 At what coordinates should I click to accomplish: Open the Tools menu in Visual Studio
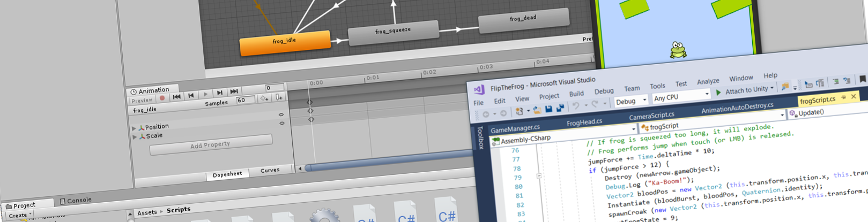[657, 86]
